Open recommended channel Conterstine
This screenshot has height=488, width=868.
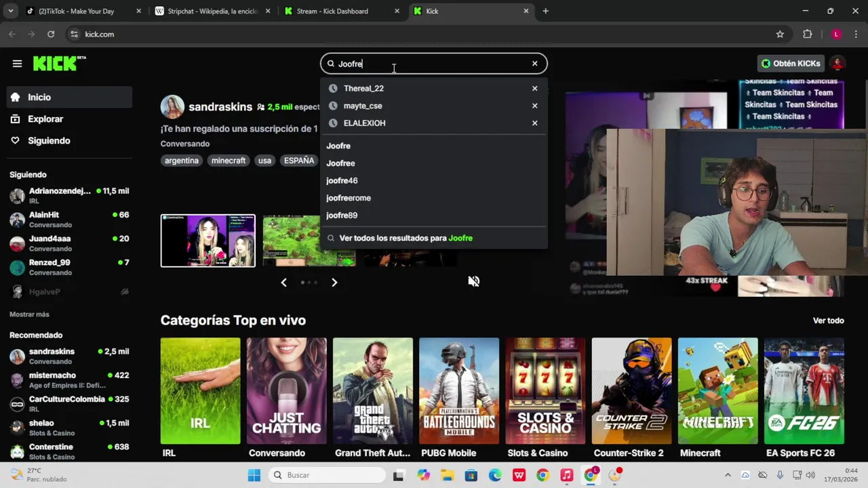[x=69, y=451]
